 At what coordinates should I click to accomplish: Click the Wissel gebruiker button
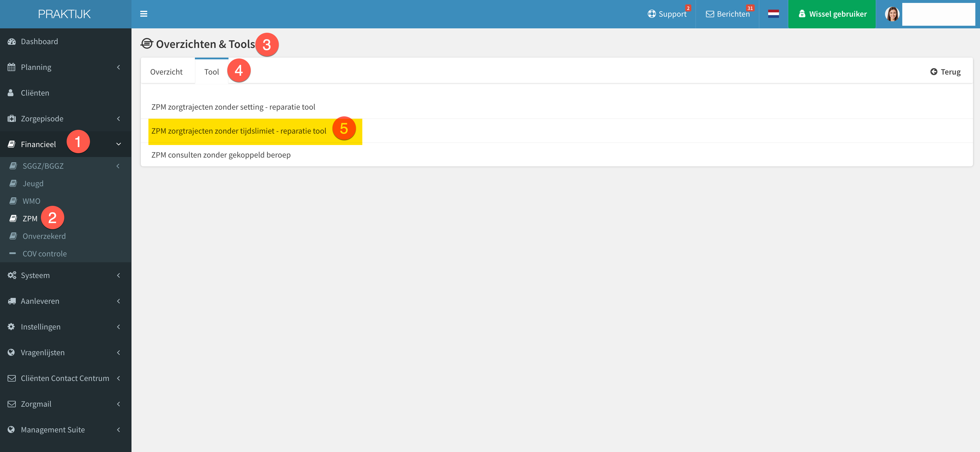point(832,14)
